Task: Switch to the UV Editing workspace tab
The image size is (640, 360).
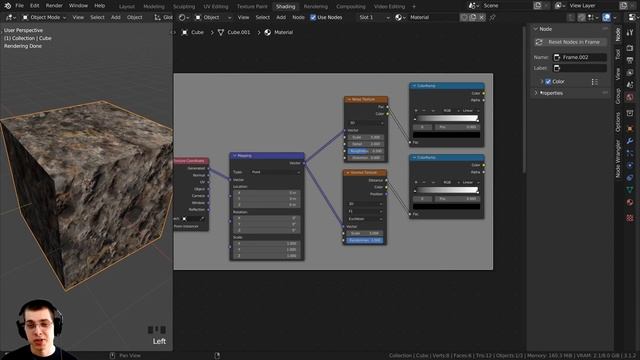Action: click(216, 7)
